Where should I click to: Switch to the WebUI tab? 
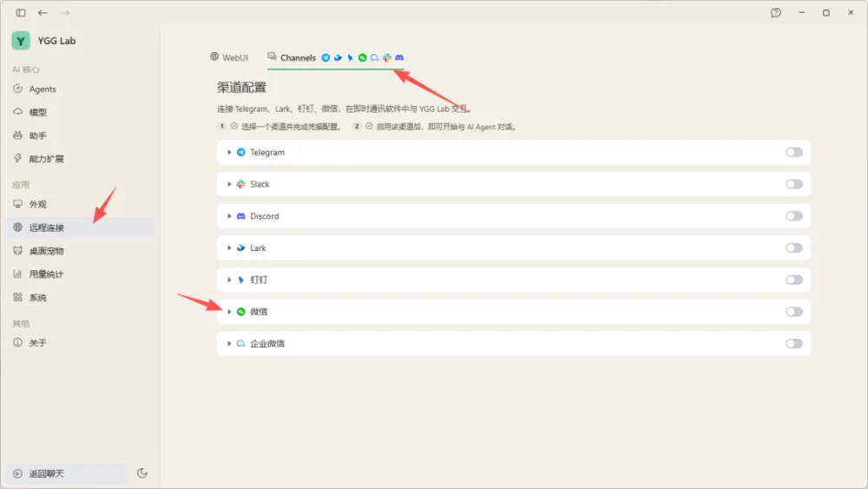[228, 57]
